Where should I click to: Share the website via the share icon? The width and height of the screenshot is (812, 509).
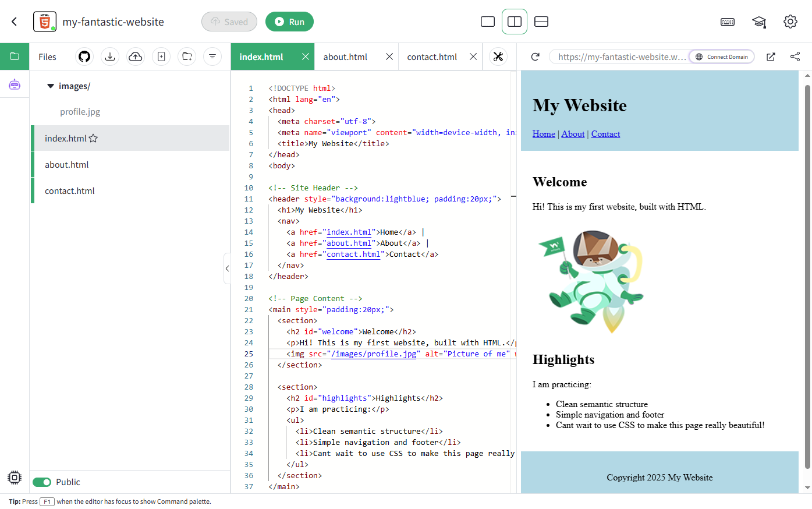[x=795, y=56]
